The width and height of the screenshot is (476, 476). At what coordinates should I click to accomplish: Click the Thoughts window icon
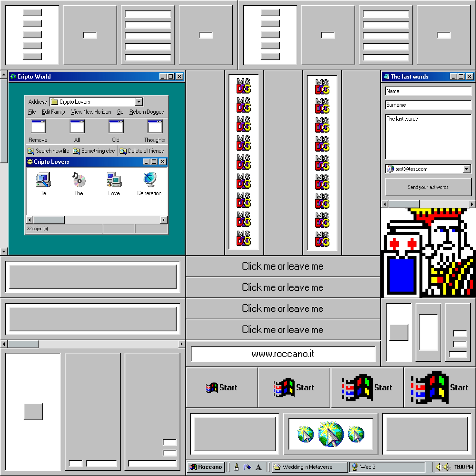(x=155, y=127)
